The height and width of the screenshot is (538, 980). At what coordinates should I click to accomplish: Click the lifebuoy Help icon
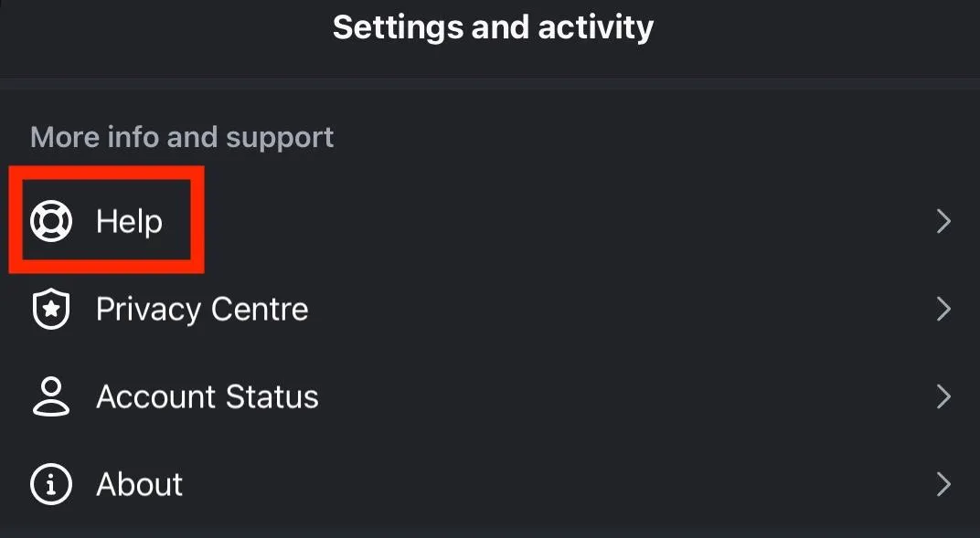click(x=51, y=221)
